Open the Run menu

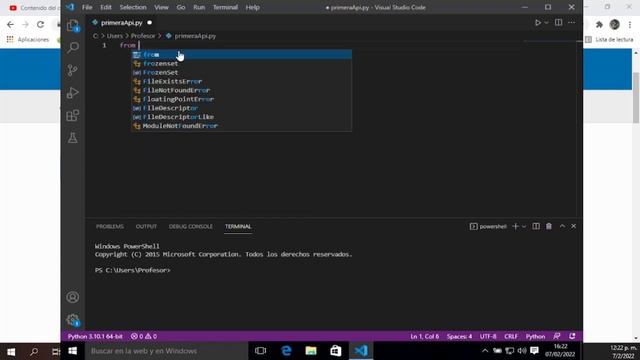(199, 7)
